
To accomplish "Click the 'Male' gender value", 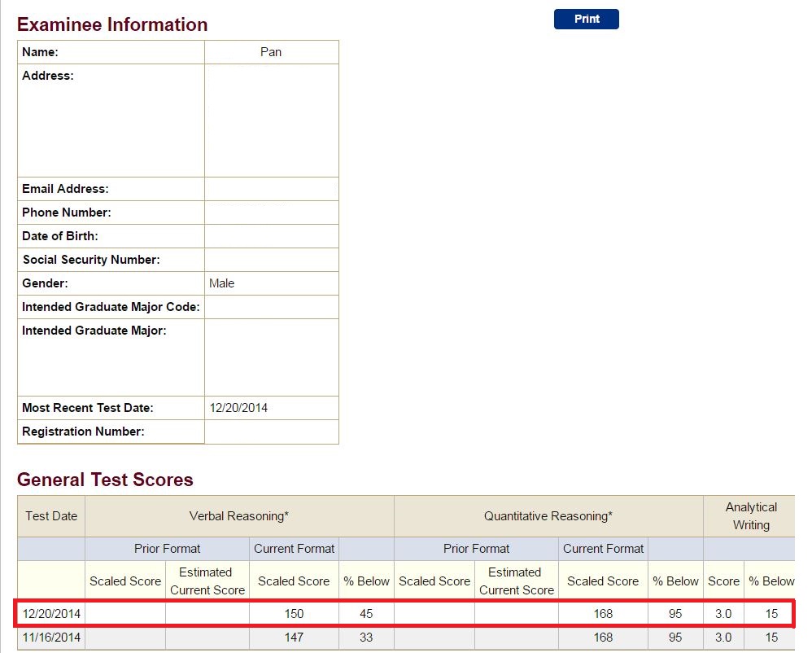I will [221, 283].
